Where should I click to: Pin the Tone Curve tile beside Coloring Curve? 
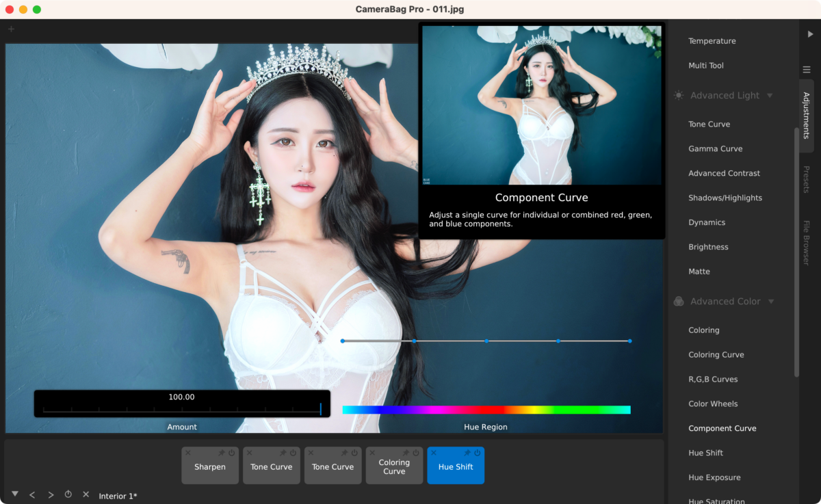coord(345,453)
